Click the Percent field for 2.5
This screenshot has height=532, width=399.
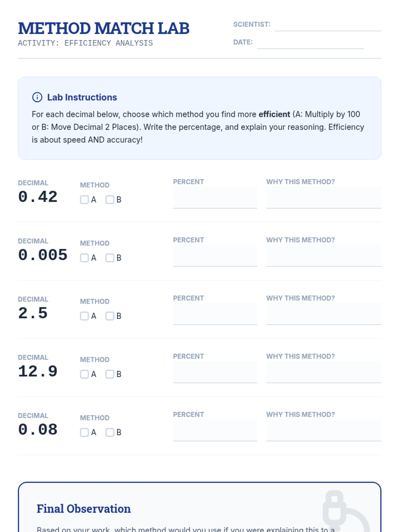[215, 314]
